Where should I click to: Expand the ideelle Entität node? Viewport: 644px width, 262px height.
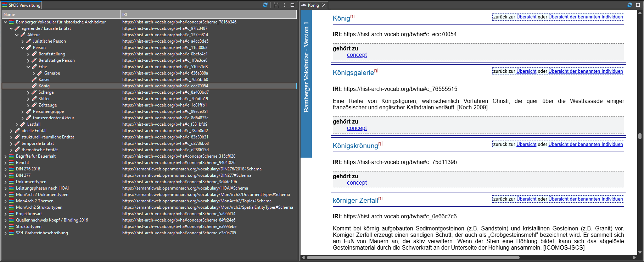tap(11, 131)
